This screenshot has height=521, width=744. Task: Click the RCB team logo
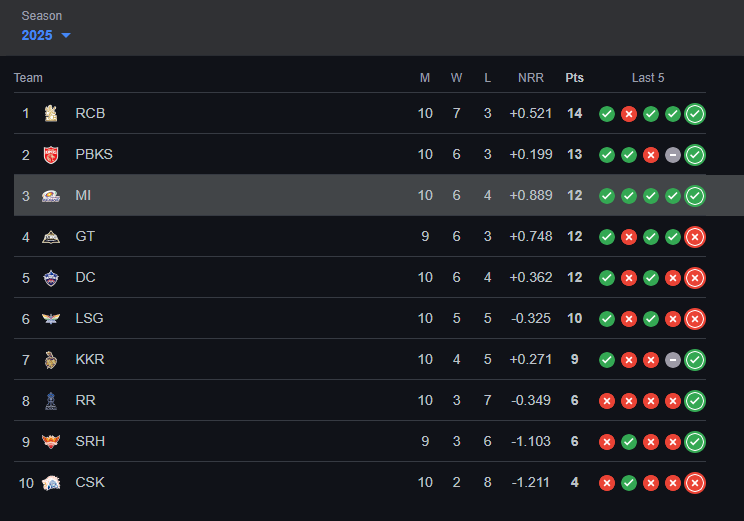(x=51, y=113)
